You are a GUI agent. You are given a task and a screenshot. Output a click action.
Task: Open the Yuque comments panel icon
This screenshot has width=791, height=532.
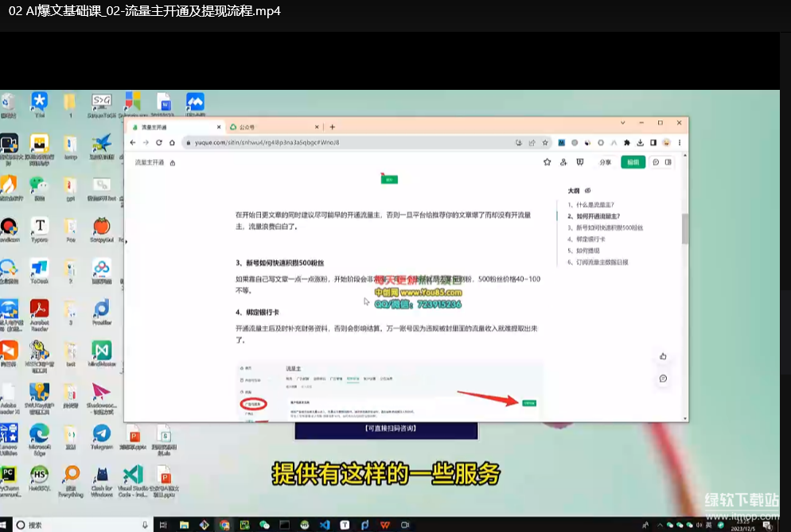click(656, 162)
